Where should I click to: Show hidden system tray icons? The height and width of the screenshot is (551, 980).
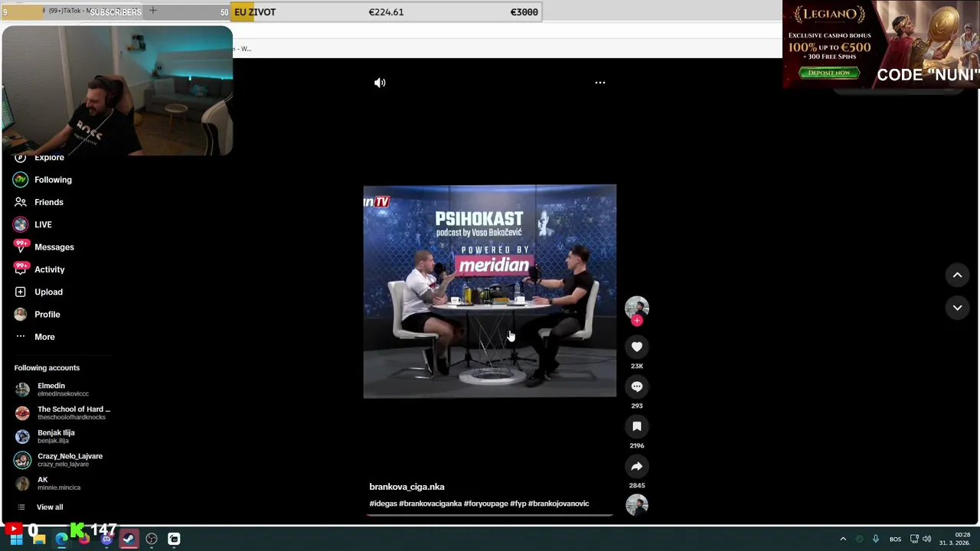click(x=843, y=540)
